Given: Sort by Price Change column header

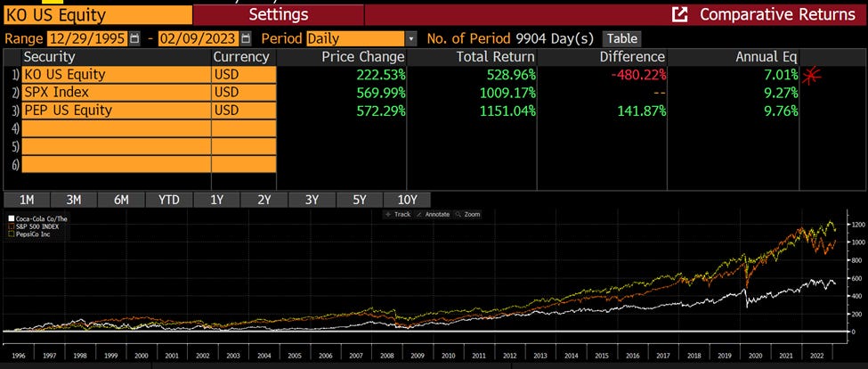Looking at the screenshot, I should (x=363, y=56).
